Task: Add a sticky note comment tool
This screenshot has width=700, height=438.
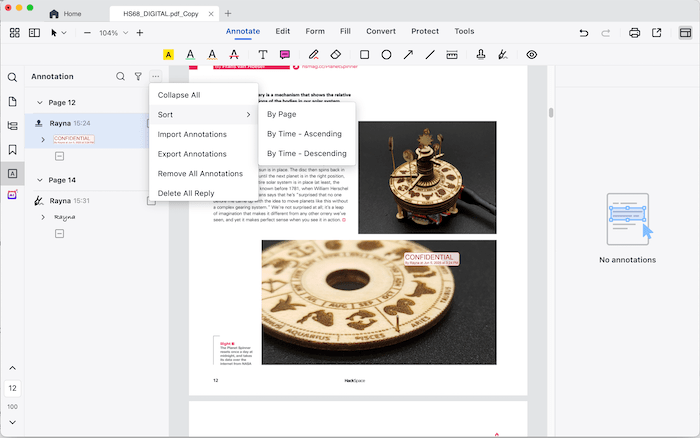Action: point(285,54)
